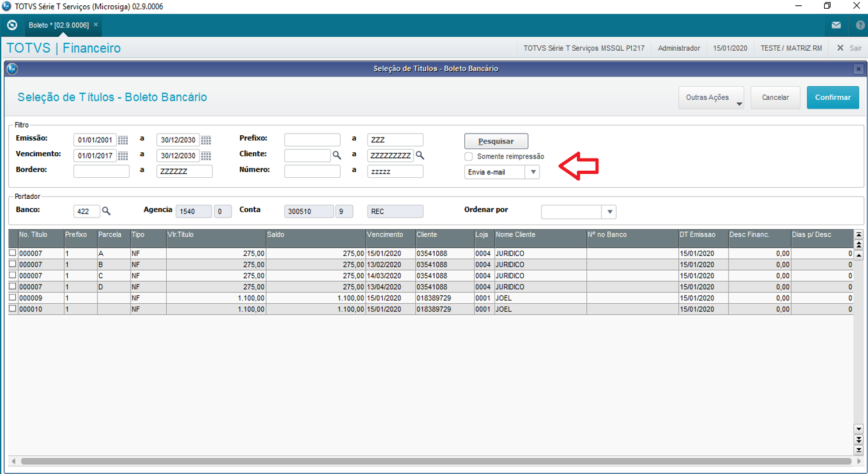Open the Ordenar por dropdown
This screenshot has height=474, width=868.
coord(610,212)
